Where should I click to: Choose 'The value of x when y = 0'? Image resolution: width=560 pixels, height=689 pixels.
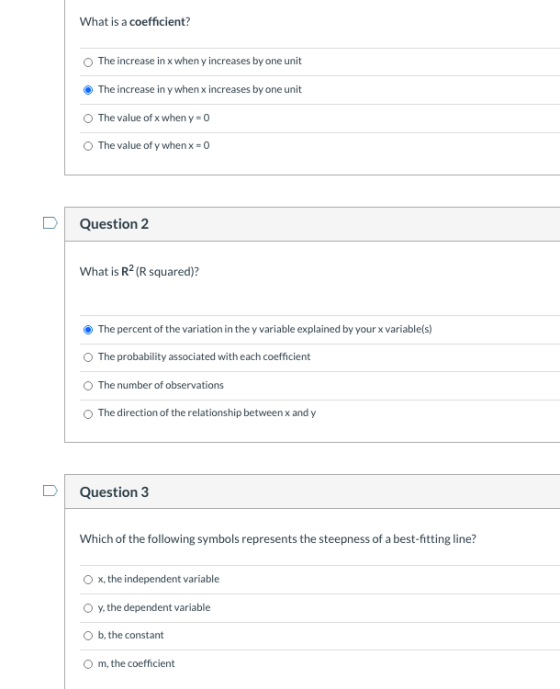point(88,118)
